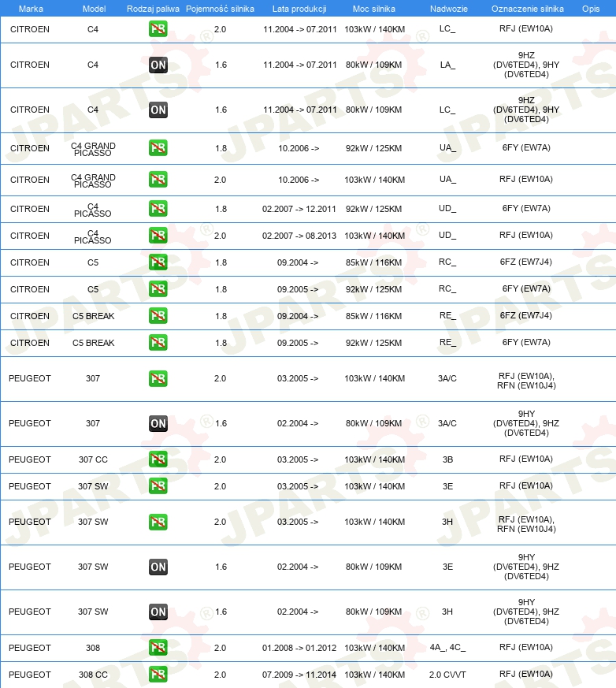
Task: Click '10.2006 ->' in Grand Picasso 1.8 row
Action: click(x=298, y=149)
